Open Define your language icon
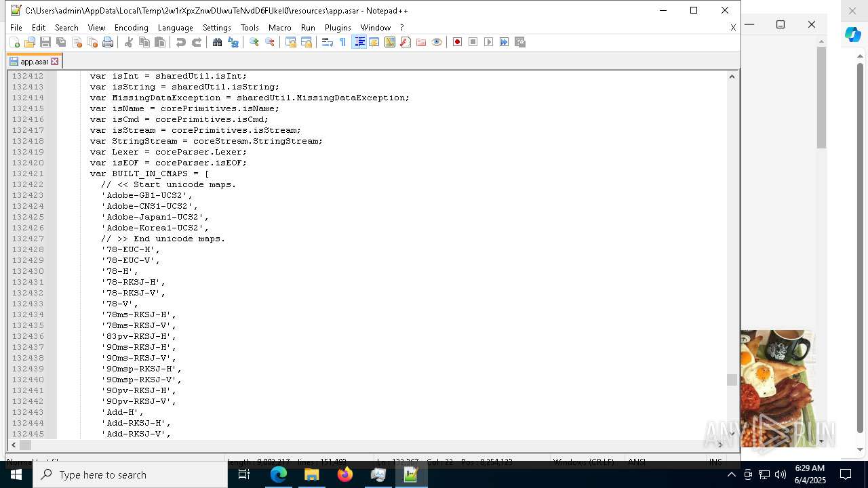 (374, 42)
